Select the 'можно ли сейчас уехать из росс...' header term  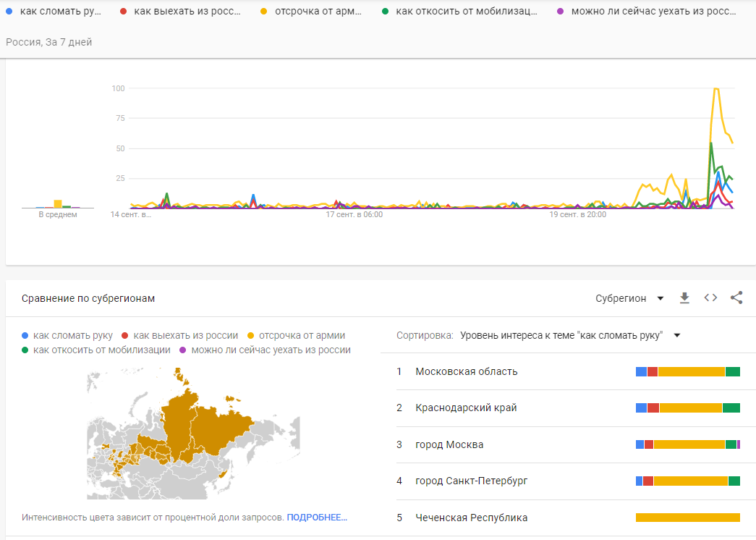pyautogui.click(x=654, y=11)
